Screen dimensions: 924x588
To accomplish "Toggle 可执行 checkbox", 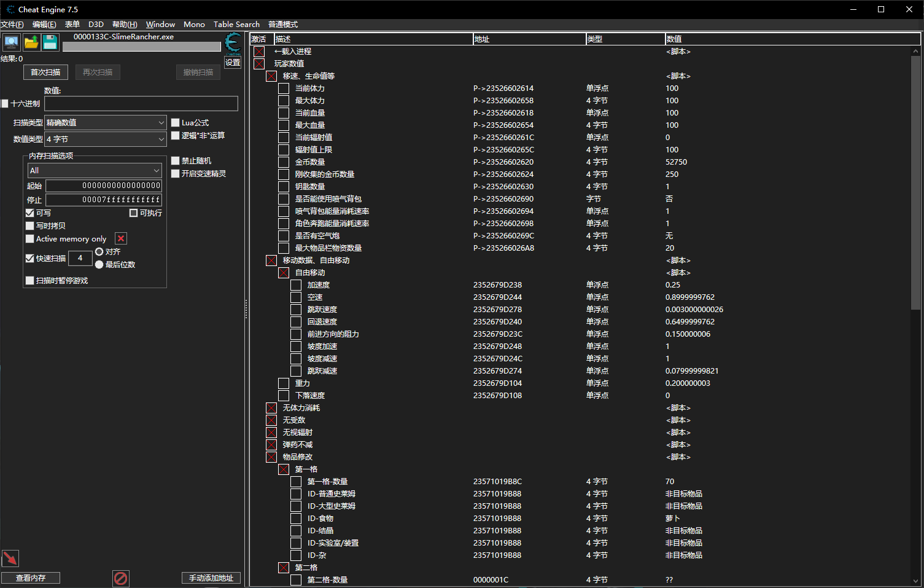I will click(133, 213).
